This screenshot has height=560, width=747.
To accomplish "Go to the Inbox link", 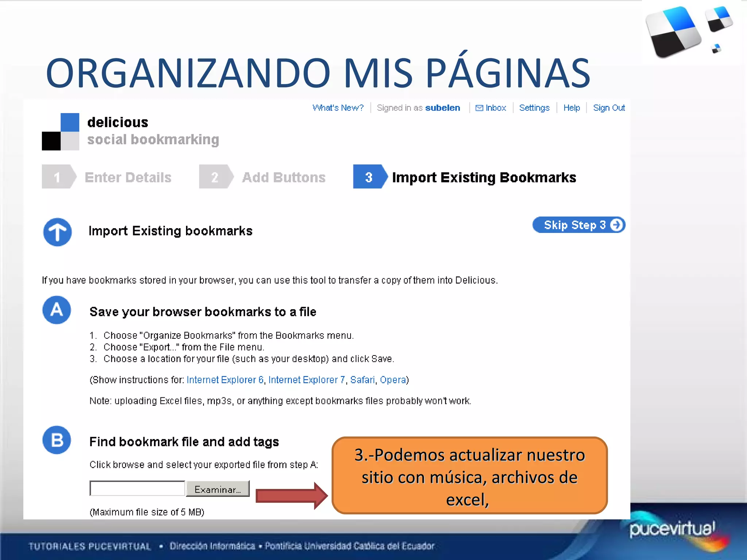I will tap(496, 108).
